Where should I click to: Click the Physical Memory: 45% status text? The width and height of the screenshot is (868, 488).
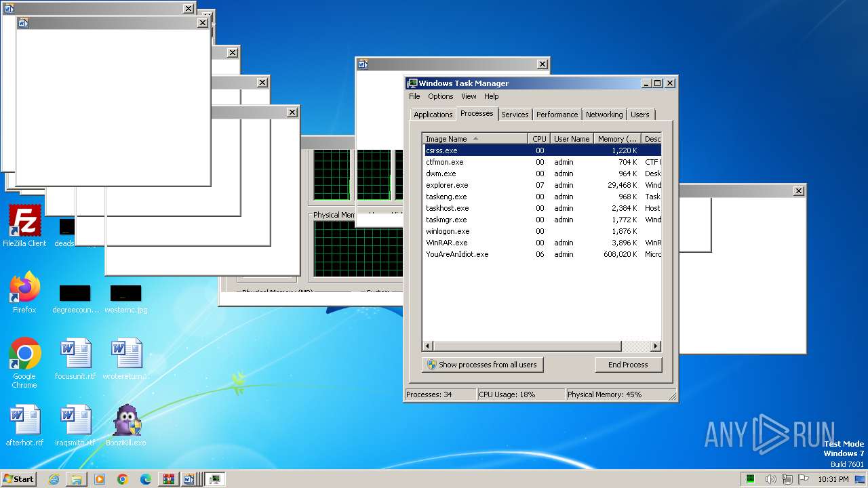pyautogui.click(x=605, y=394)
